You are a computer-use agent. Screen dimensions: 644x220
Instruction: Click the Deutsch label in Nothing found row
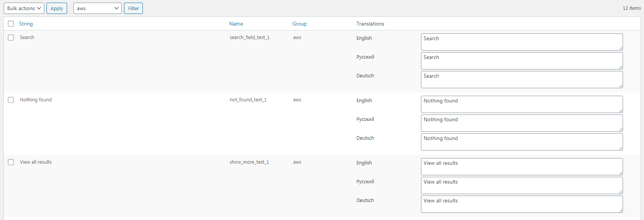click(365, 138)
